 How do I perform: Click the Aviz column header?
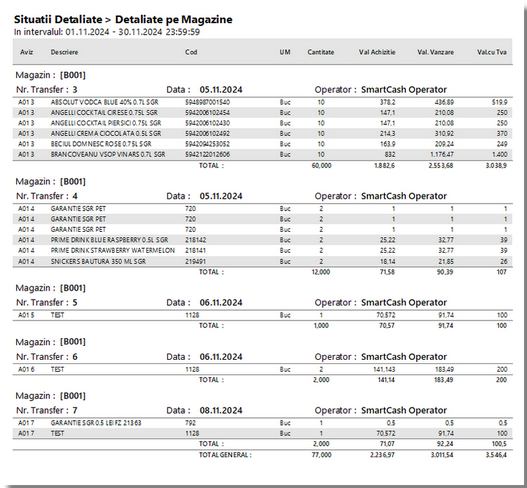pos(27,52)
